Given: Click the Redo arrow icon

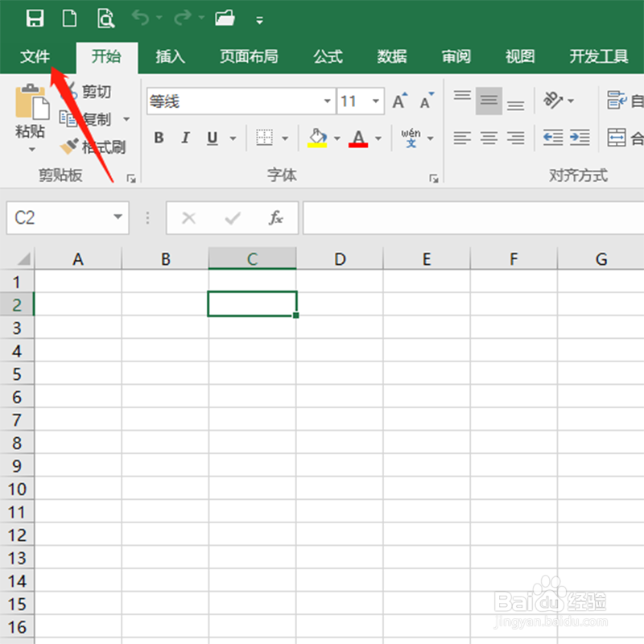Looking at the screenshot, I should click(x=183, y=18).
